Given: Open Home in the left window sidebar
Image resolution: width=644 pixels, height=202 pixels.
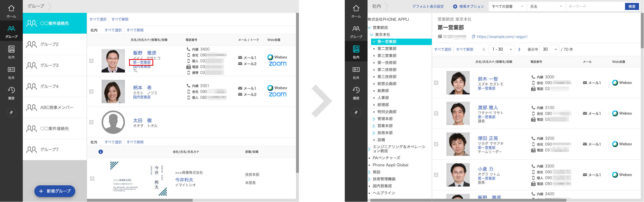Looking at the screenshot, I should pyautogui.click(x=11, y=11).
